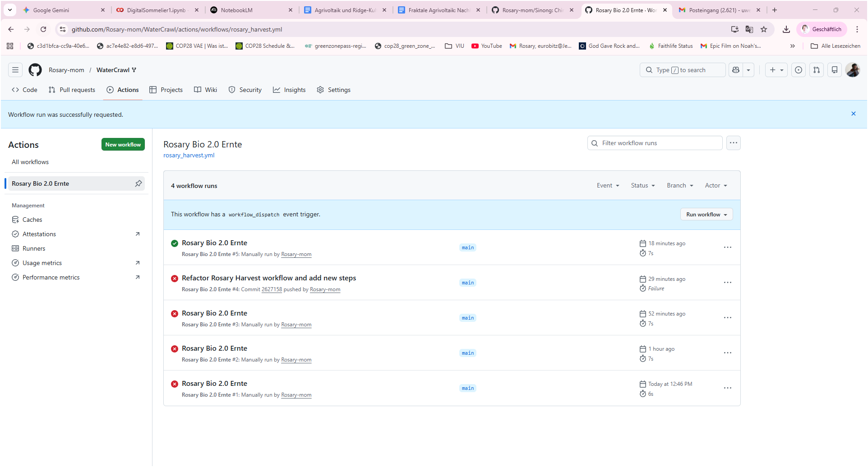Focus the Filter workflow runs field
868x467 pixels.
pyautogui.click(x=659, y=143)
